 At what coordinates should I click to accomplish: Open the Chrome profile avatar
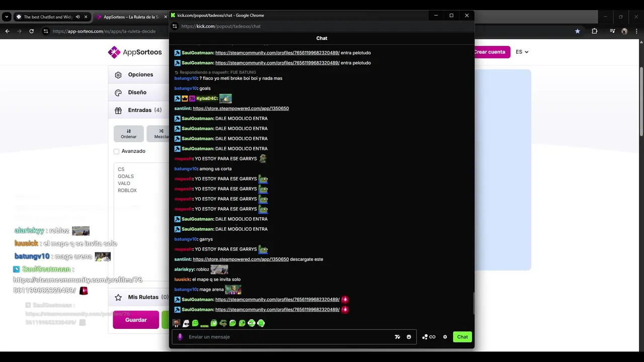coord(624,31)
